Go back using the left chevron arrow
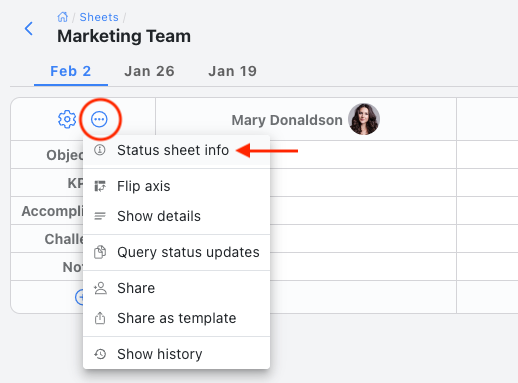 pos(29,28)
